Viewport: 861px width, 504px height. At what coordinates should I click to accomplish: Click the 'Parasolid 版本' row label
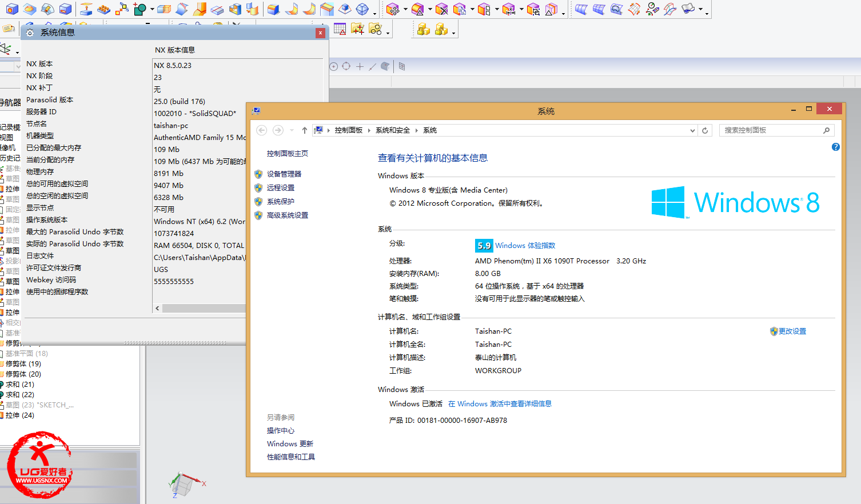(50, 100)
